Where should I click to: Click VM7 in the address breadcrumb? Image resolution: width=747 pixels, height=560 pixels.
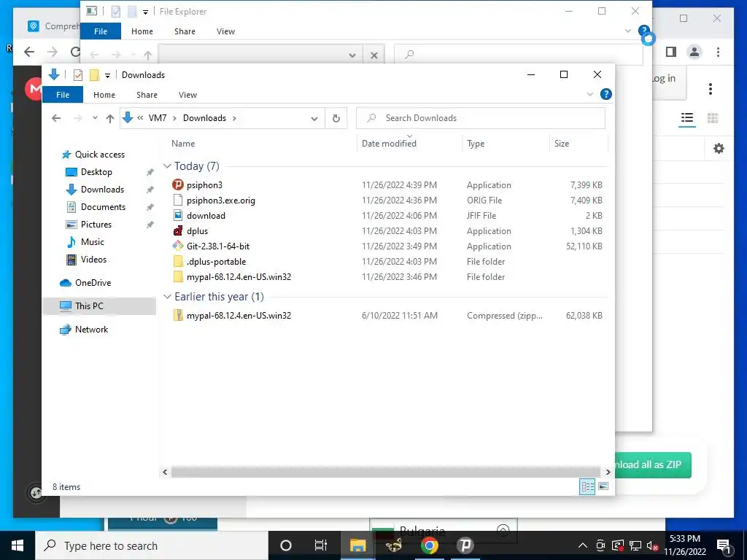(x=158, y=118)
